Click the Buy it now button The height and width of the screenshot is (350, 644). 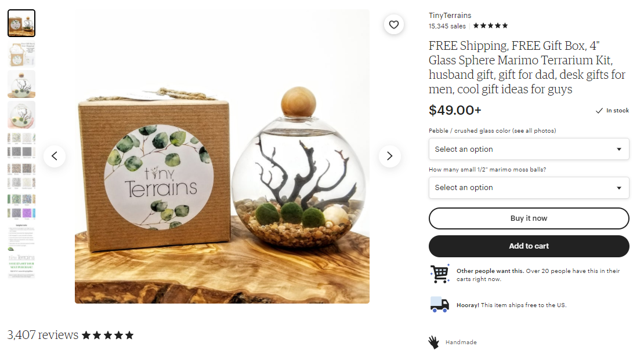(x=529, y=218)
